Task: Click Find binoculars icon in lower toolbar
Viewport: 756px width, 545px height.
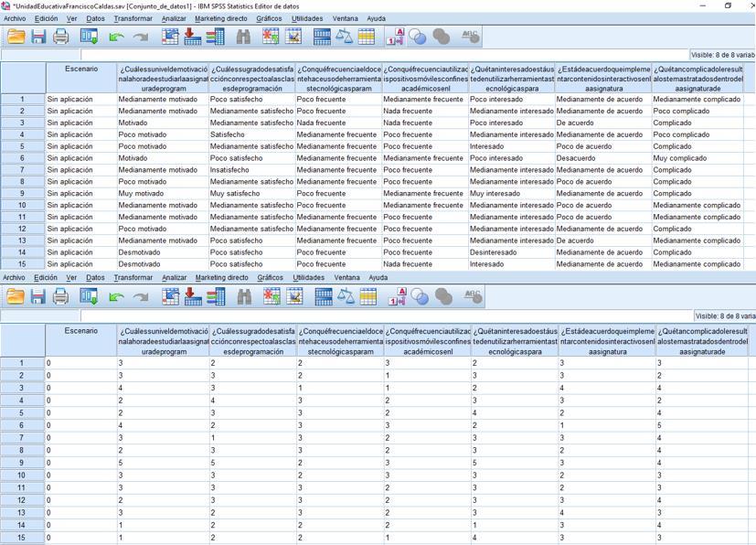Action: point(244,296)
